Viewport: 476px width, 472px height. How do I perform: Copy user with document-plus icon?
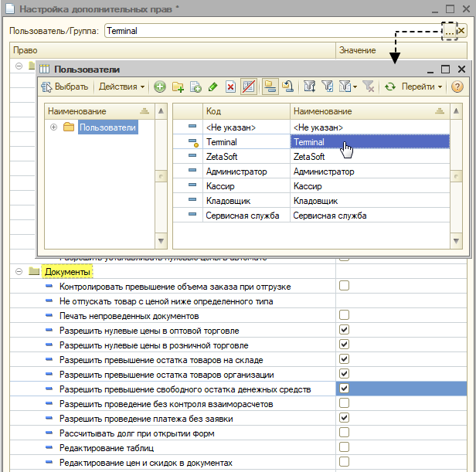(195, 87)
